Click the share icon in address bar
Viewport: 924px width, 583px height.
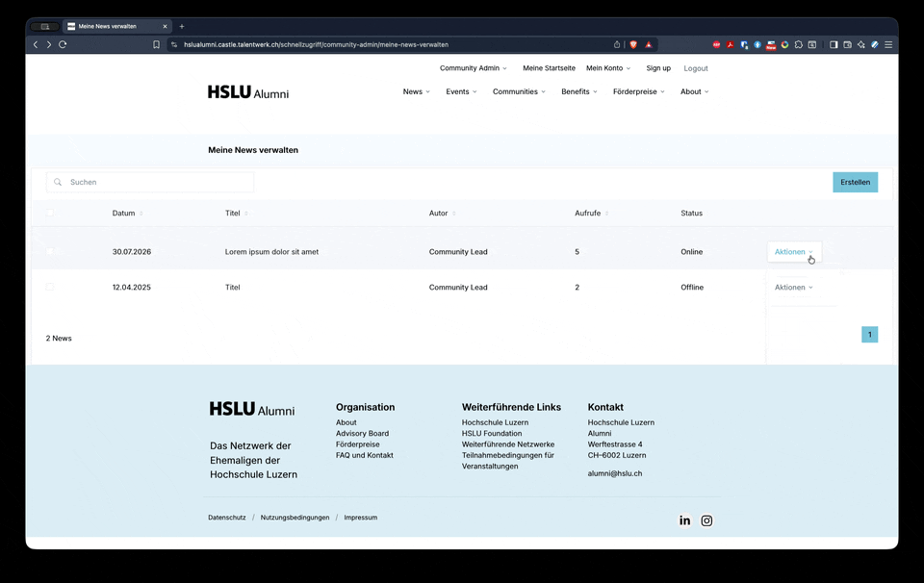(617, 44)
